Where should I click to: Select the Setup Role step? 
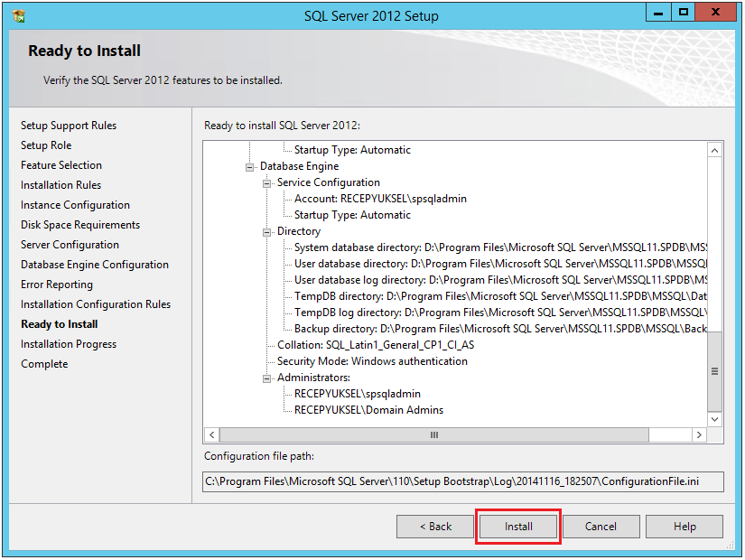(46, 145)
